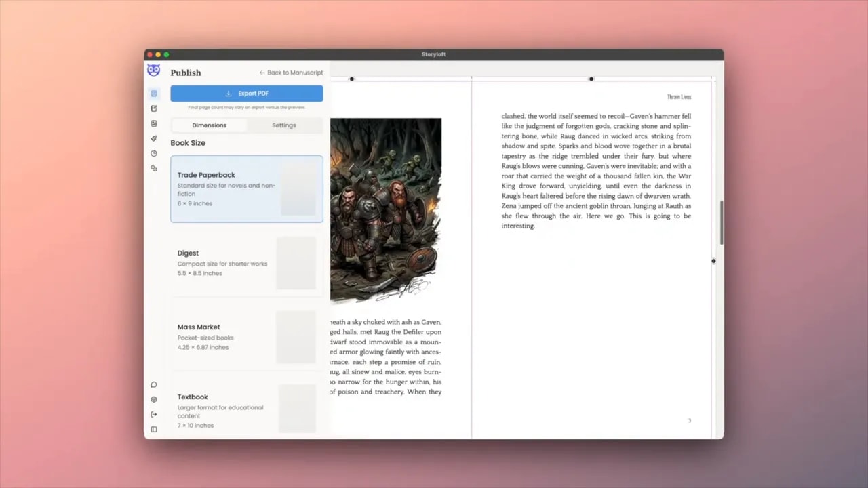This screenshot has height=488, width=868.
Task: Click 'Compact size for shorter works' description
Action: click(222, 264)
